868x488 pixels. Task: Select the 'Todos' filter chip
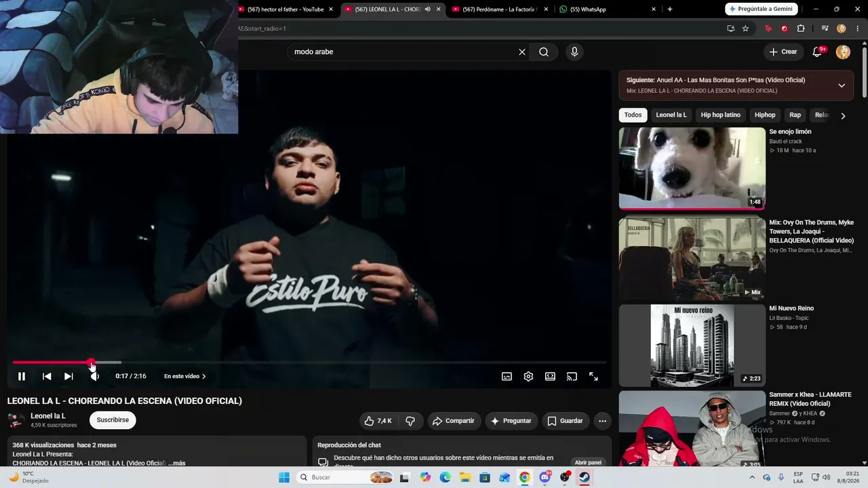633,115
